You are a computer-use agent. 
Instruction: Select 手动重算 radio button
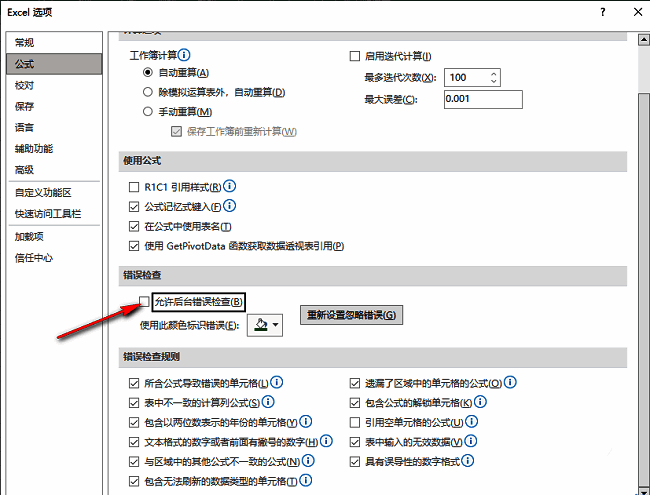[149, 112]
